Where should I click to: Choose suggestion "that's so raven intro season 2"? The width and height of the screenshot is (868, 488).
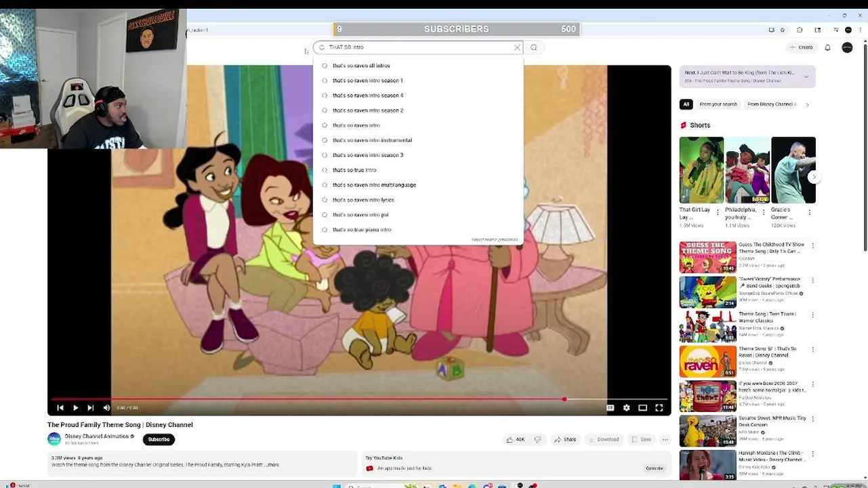418,110
